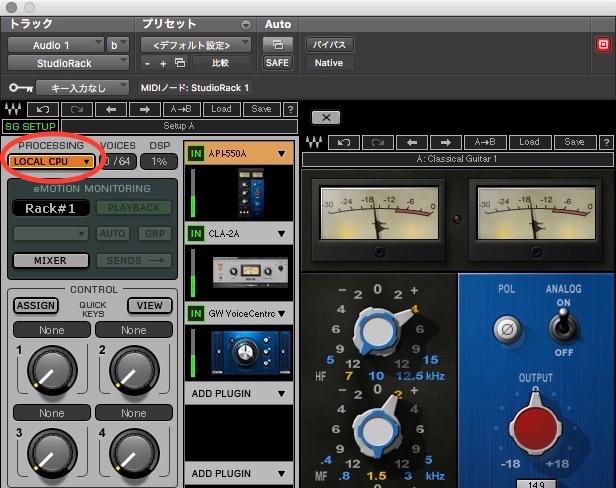The image size is (616, 488).
Task: Click the SG SETUP button
Action: 30,126
